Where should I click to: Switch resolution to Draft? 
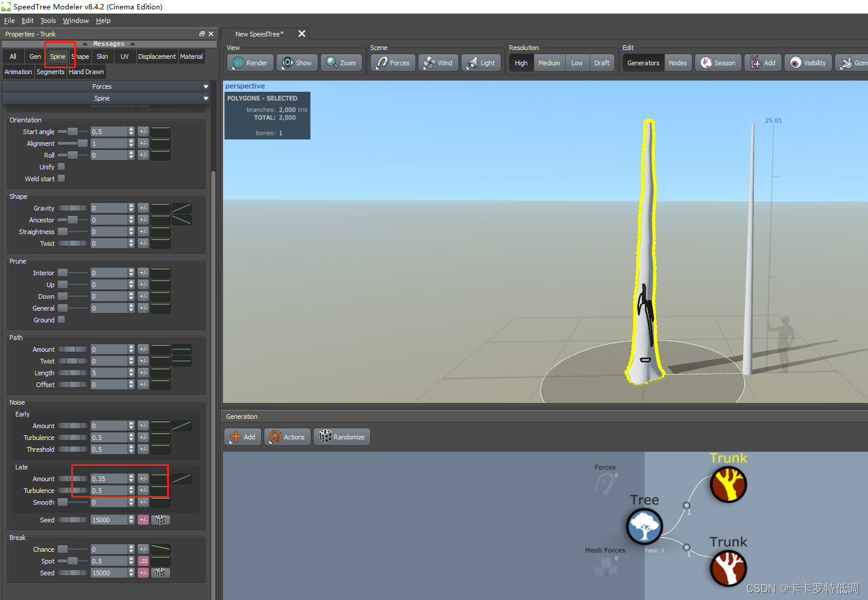point(601,63)
